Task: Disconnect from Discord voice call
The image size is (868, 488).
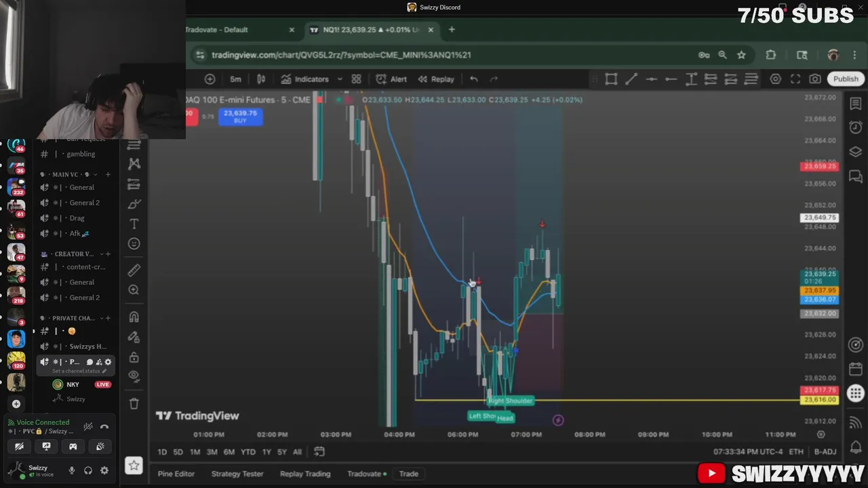Action: pos(104,426)
